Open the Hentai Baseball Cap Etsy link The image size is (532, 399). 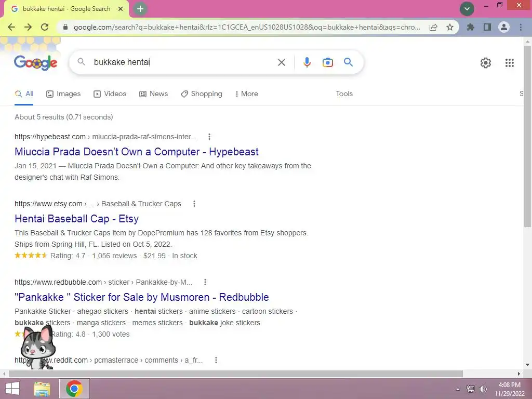click(x=76, y=219)
